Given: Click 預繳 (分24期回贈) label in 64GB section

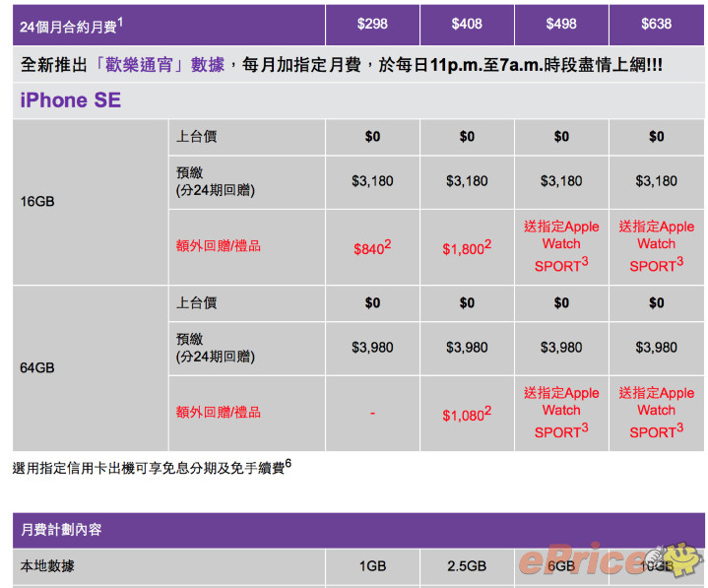Looking at the screenshot, I should 216,348.
